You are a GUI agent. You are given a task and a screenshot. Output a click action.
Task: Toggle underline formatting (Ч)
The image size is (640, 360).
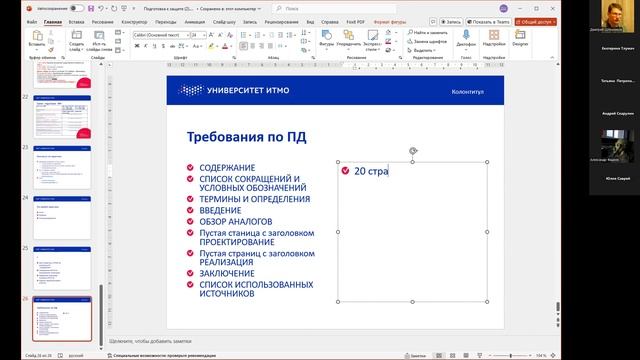[x=154, y=46]
